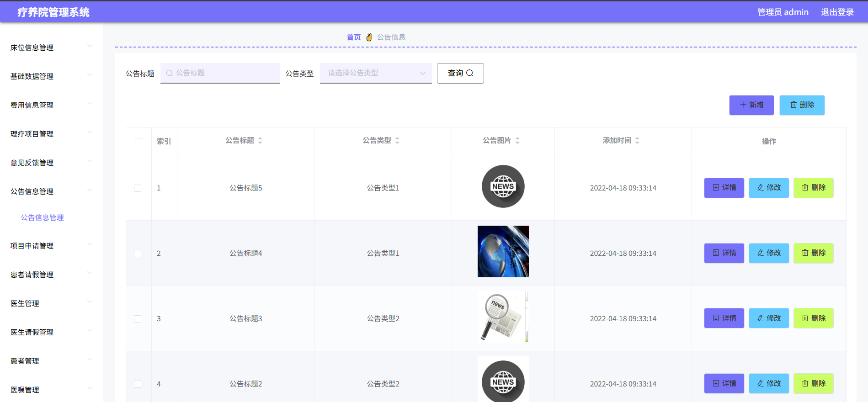Open the NEWS globe thumbnail for 公告标题5
The width and height of the screenshot is (868, 402).
pyautogui.click(x=503, y=186)
